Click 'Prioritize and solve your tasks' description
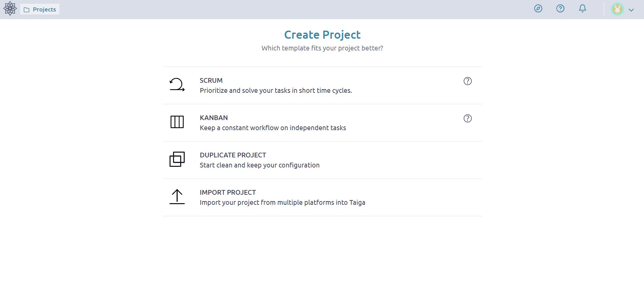The width and height of the screenshot is (644, 305). [x=276, y=90]
